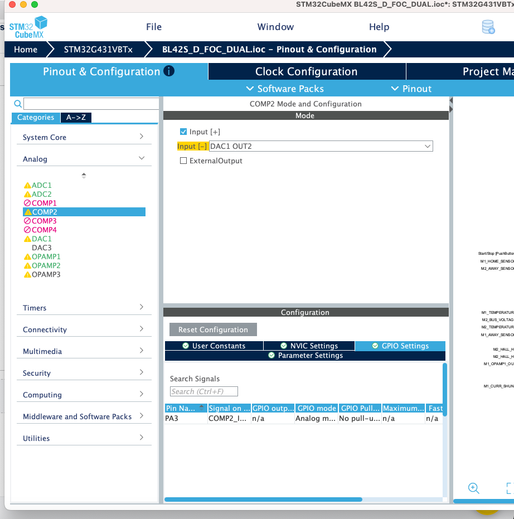This screenshot has height=519, width=514.
Task: Expand the Timers category
Action: tap(84, 307)
